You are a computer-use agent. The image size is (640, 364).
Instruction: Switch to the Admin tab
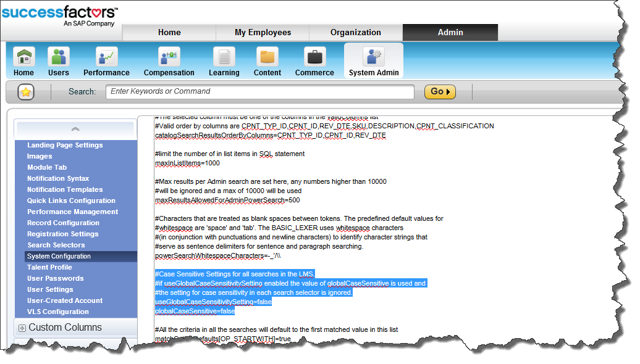pos(450,32)
